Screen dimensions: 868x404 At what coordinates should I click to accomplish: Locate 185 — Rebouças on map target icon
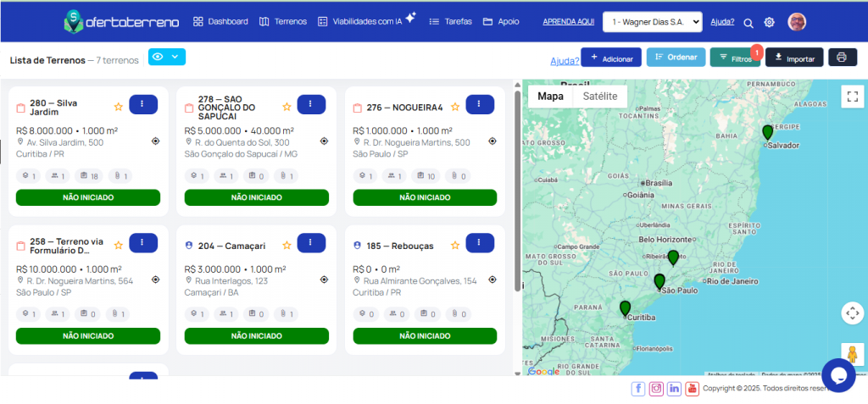click(x=492, y=279)
